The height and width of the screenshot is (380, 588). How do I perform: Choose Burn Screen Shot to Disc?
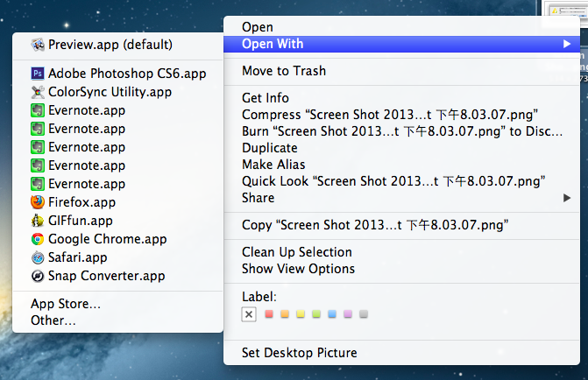click(401, 131)
